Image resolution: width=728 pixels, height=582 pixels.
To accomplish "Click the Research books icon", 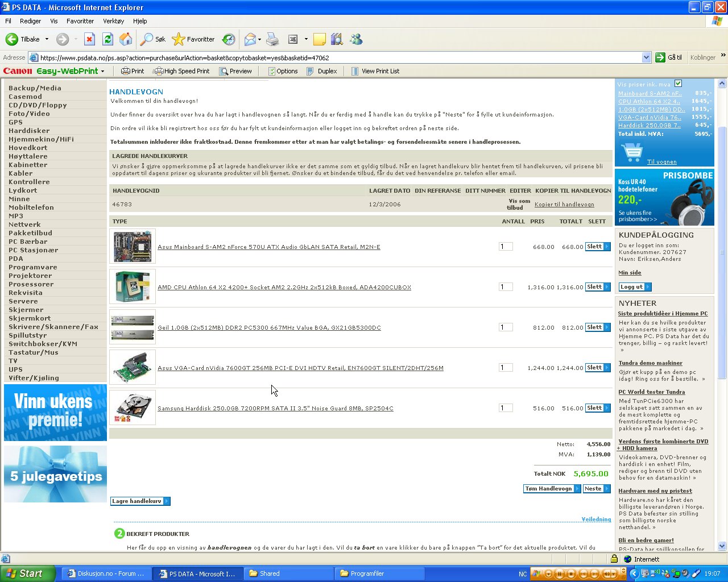I will [x=337, y=39].
